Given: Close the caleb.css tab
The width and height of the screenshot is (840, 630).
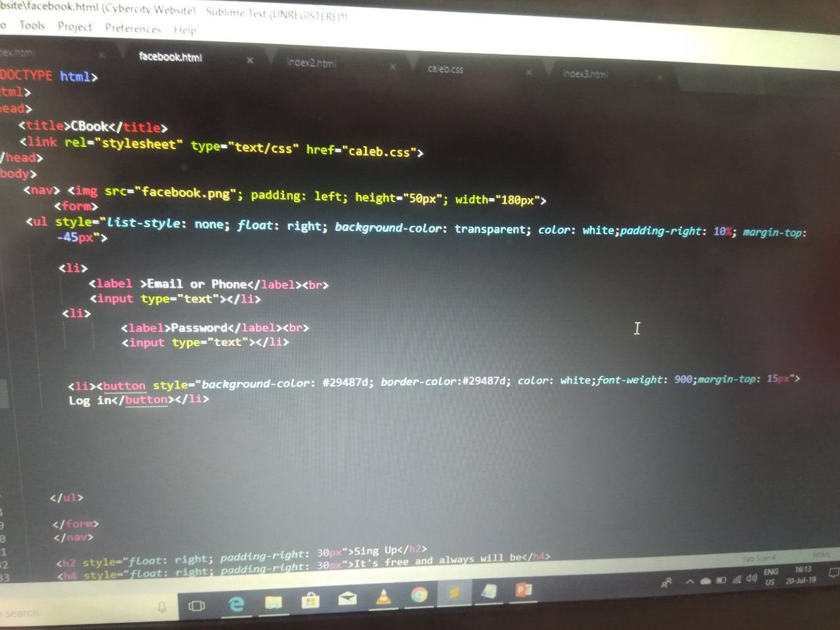Looking at the screenshot, I should [x=529, y=72].
